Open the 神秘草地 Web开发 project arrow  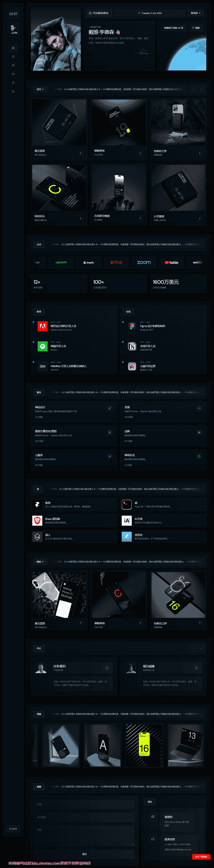point(140,153)
